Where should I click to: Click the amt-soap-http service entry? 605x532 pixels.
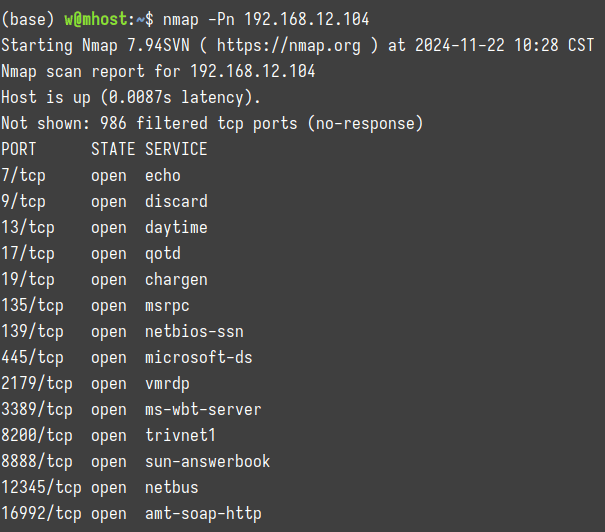tap(203, 513)
